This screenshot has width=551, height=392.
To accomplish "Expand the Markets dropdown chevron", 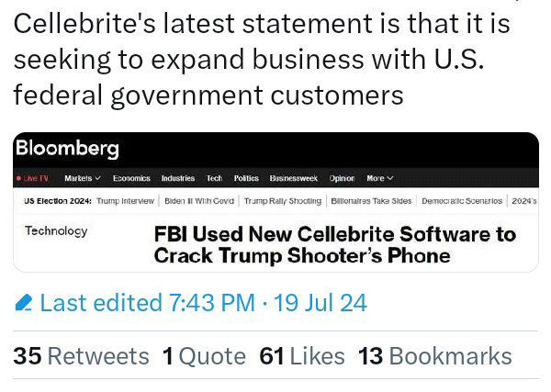I will coord(97,178).
